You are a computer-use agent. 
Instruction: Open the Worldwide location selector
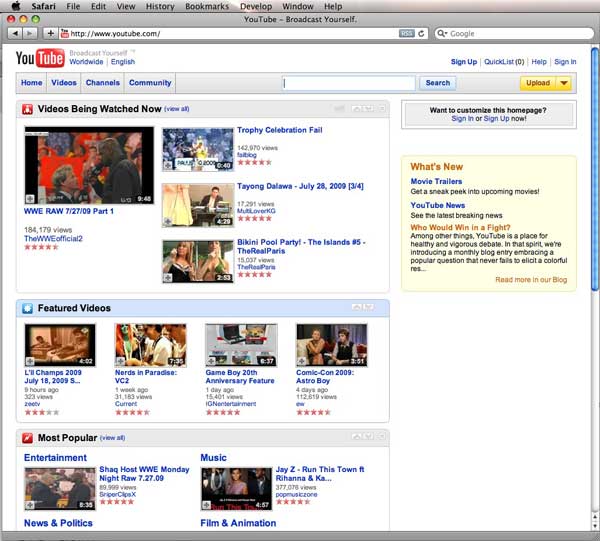tap(86, 62)
